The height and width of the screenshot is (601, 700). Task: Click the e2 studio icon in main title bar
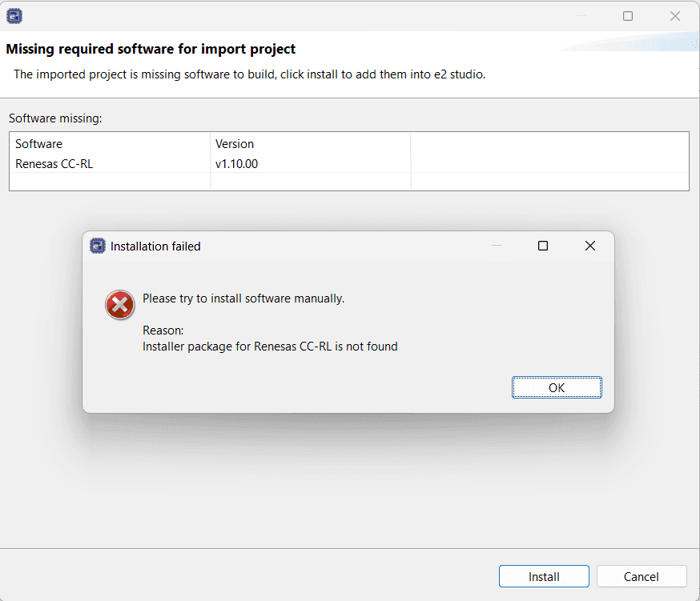click(14, 16)
